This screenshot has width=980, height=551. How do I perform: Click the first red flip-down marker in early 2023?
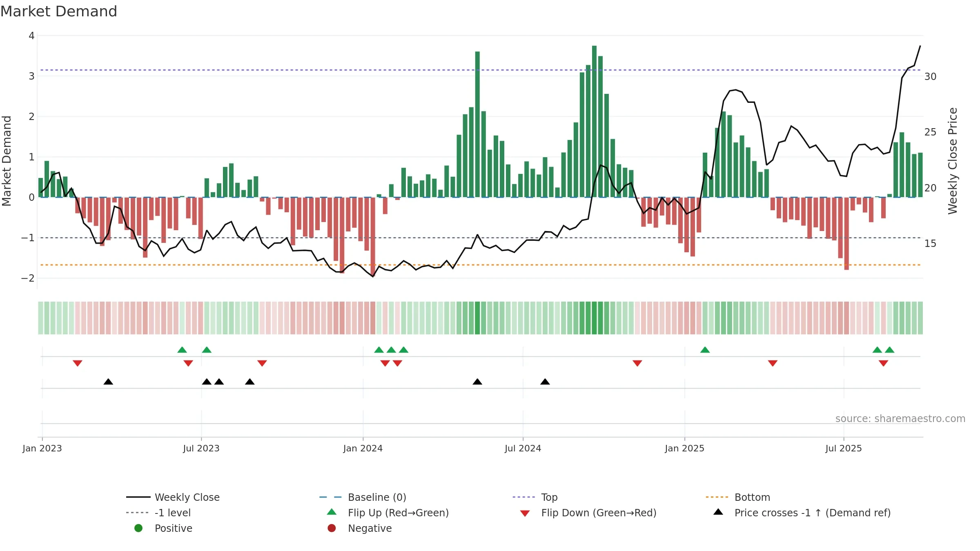78,363
